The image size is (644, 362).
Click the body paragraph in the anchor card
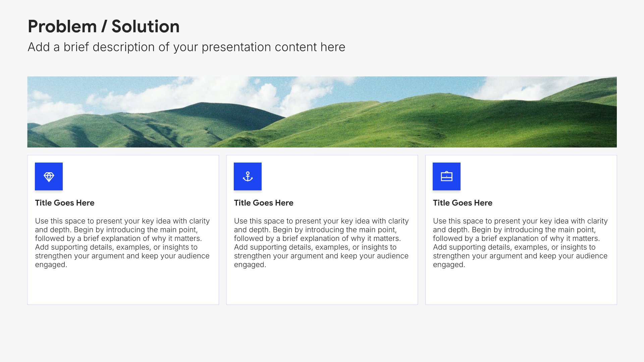tap(321, 243)
